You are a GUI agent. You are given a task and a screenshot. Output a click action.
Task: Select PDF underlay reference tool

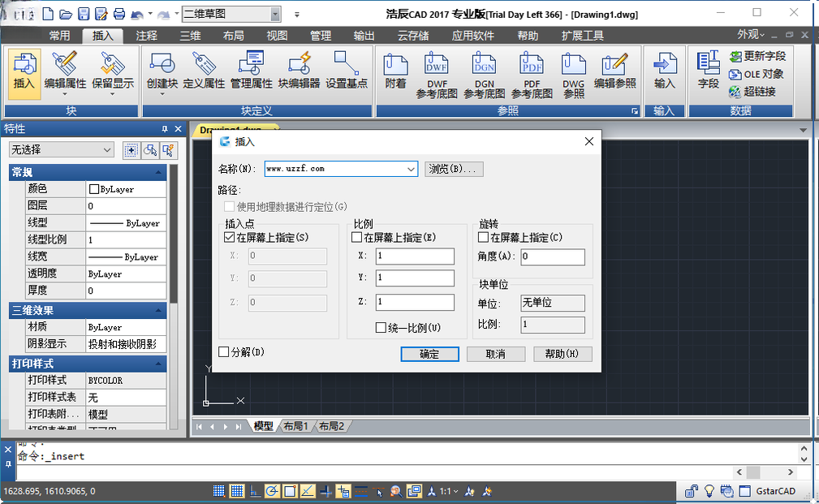532,75
